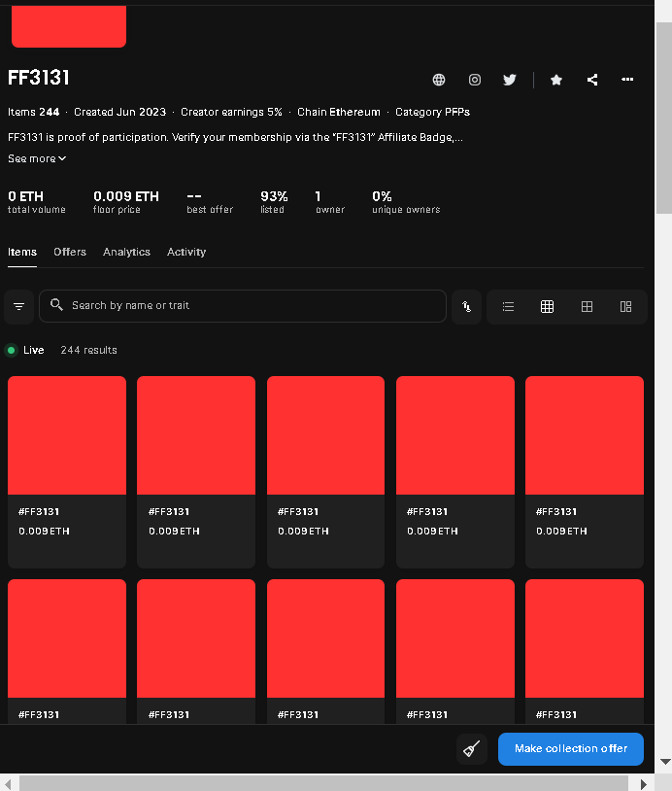This screenshot has height=791, width=672.
Task: Click the scroll right arrow
Action: pyautogui.click(x=643, y=784)
